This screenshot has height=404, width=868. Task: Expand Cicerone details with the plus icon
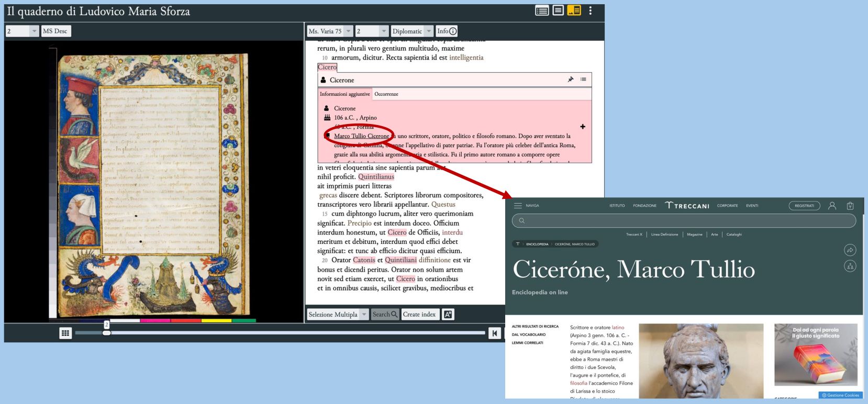583,127
